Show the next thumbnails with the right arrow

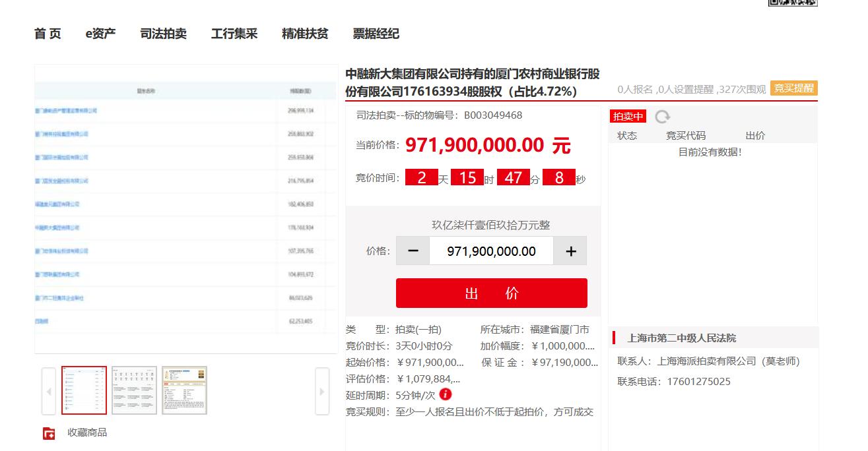point(322,391)
